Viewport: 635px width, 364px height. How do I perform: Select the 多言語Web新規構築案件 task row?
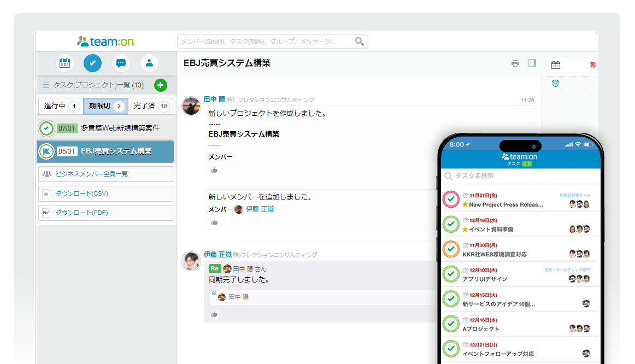pos(105,128)
